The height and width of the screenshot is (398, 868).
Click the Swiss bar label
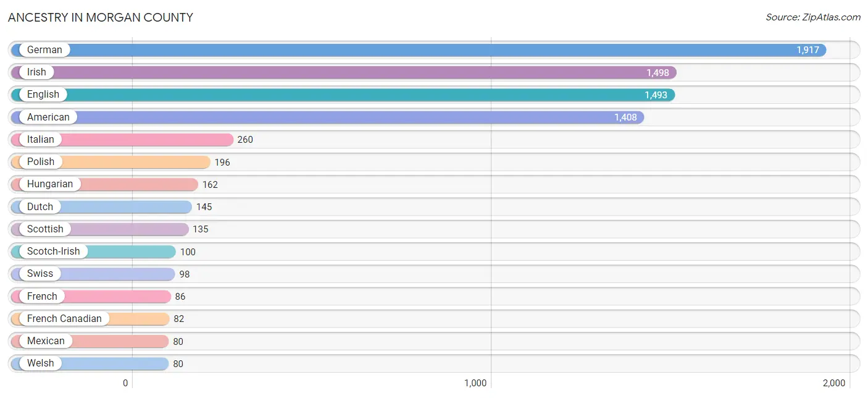40,274
